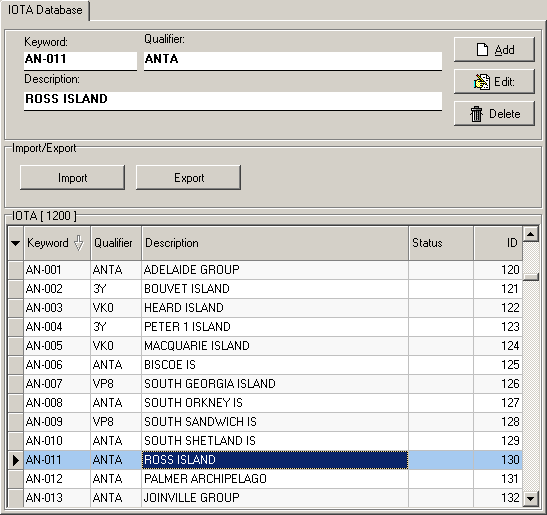Viewport: 547px width, 515px height.
Task: Click the ID cell 130
Action: tap(498, 460)
